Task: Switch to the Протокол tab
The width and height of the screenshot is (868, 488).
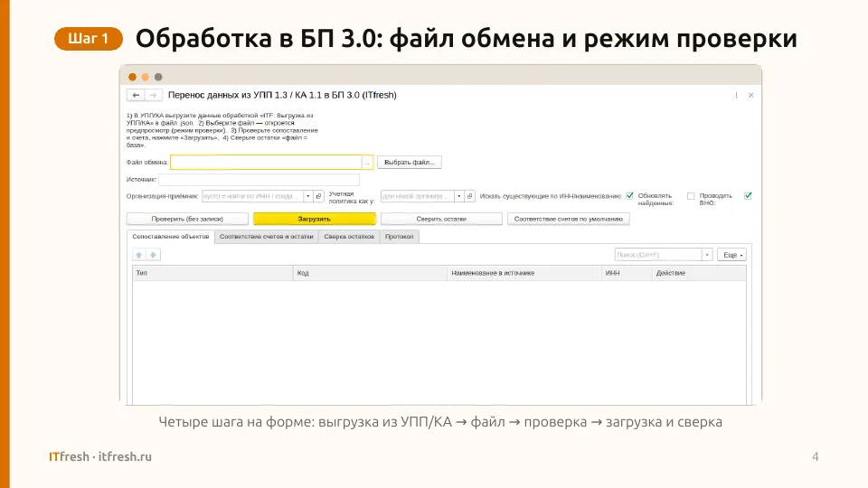Action: (399, 236)
